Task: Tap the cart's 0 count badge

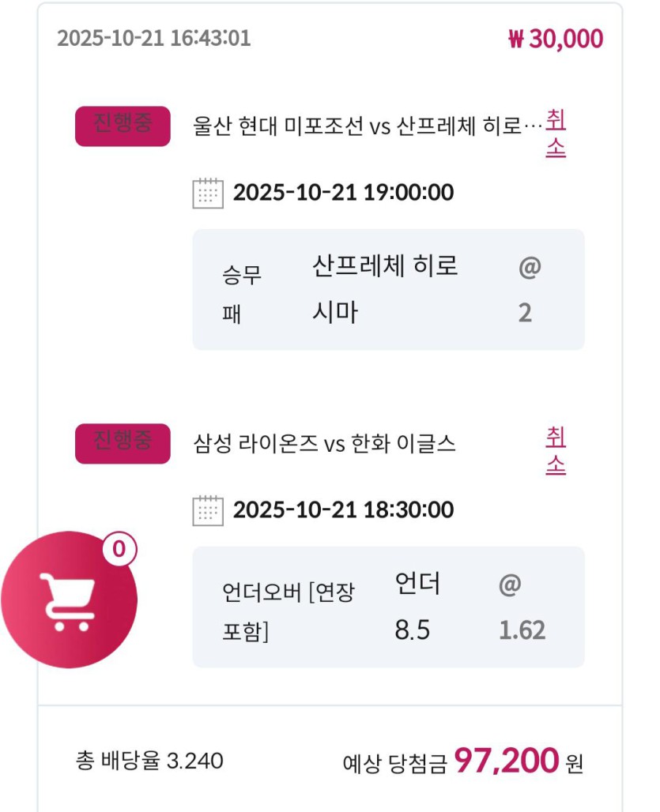Action: (119, 550)
